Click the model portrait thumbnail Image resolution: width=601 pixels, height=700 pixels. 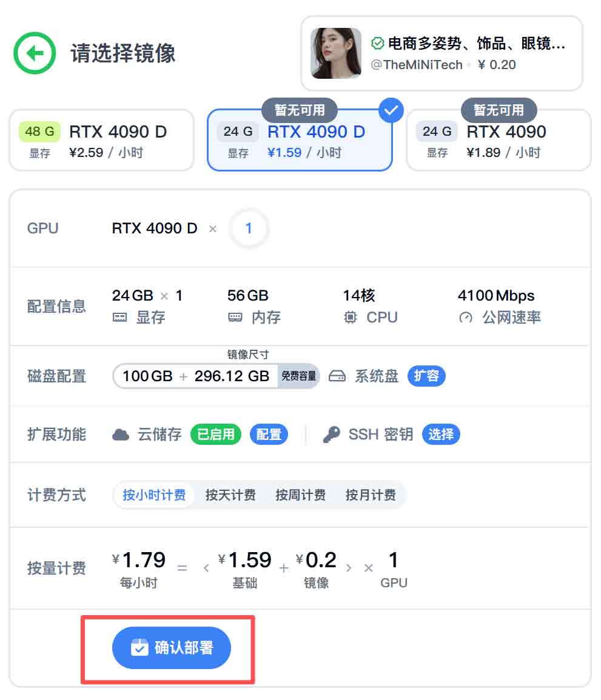[336, 53]
